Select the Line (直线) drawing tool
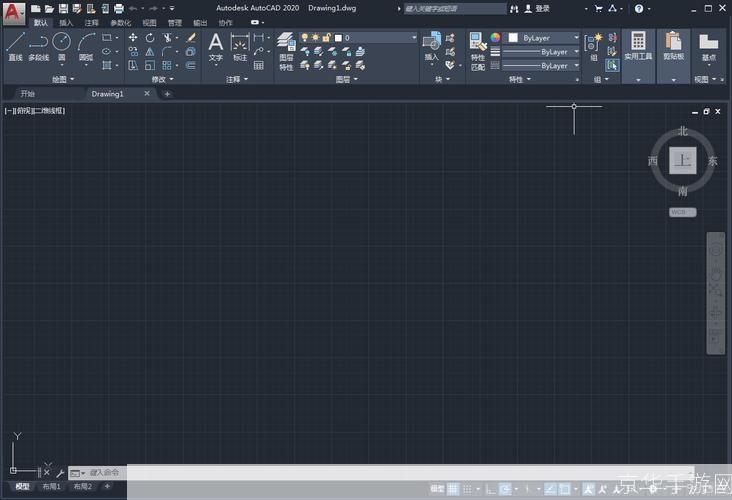Viewport: 732px width, 500px height. pyautogui.click(x=15, y=46)
